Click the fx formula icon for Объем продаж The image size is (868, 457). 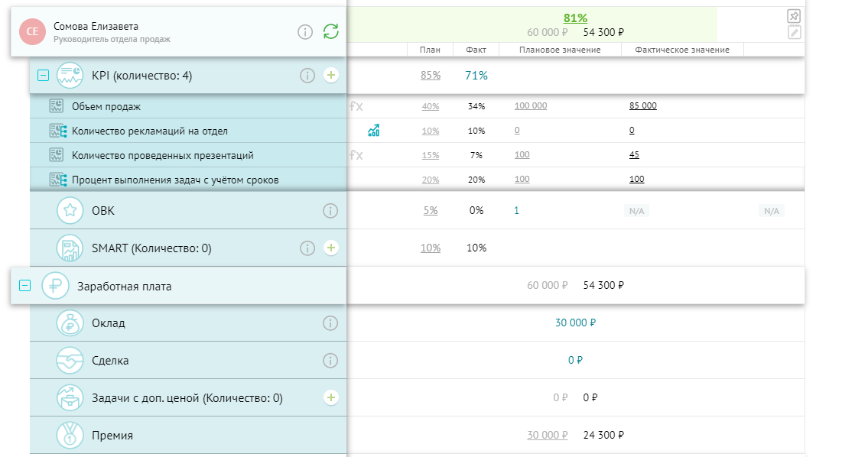click(356, 106)
